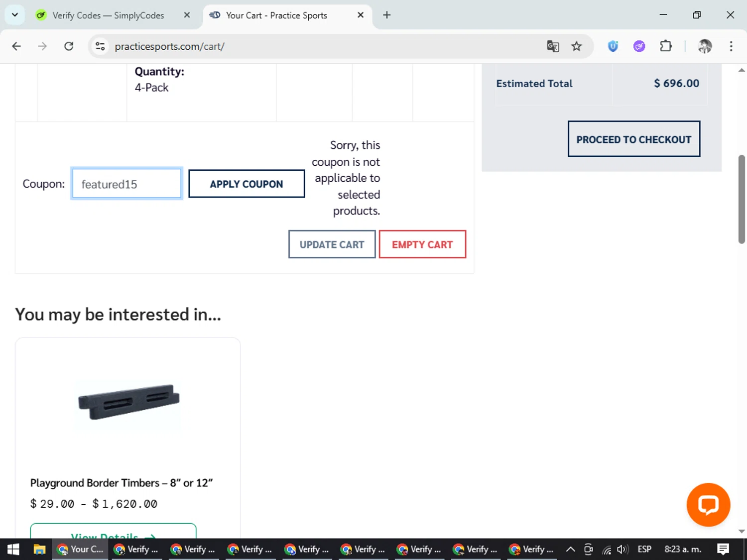Click the page vertical scrollbar thumb
Viewport: 747px width, 560px height.
(742, 199)
